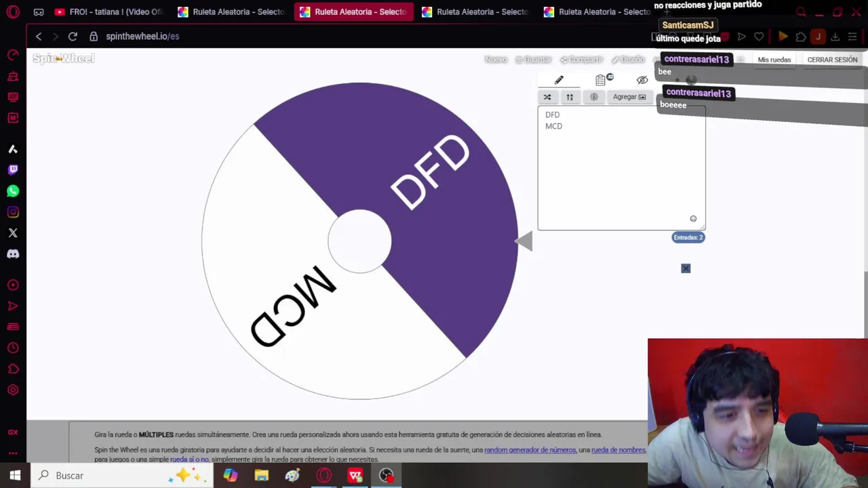Go back to the previous page

tap(39, 36)
